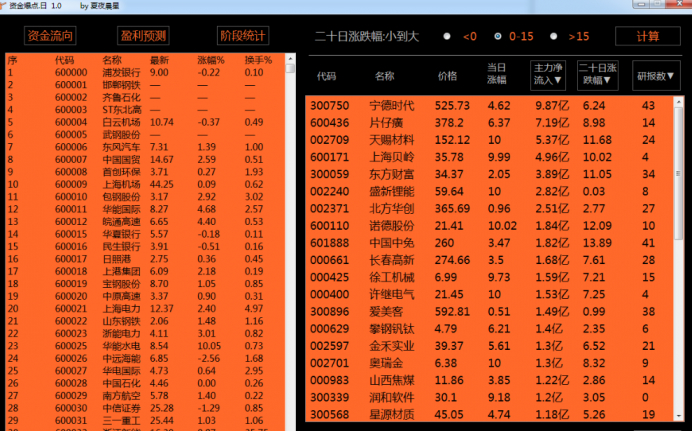The image size is (692, 431).
Task: Click the app icon in title bar
Action: pos(3,5)
